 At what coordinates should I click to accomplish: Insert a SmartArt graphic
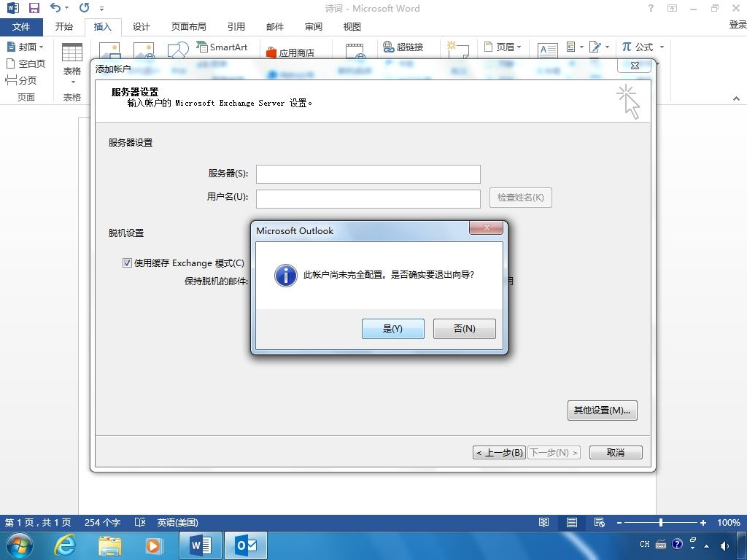coord(222,47)
